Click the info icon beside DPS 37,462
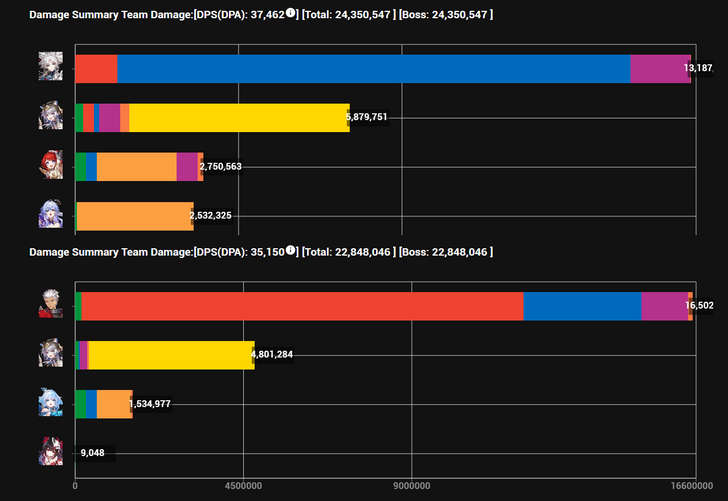This screenshot has height=501, width=728. click(291, 14)
